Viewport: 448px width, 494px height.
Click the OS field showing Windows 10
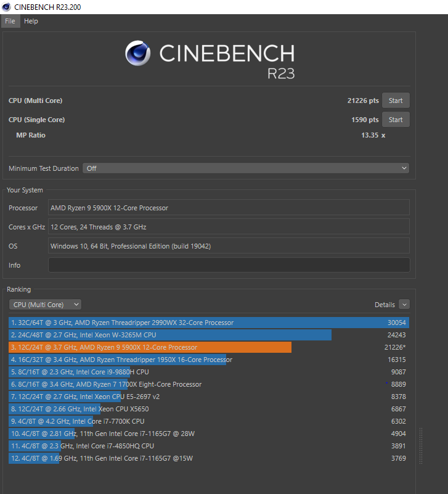click(229, 245)
